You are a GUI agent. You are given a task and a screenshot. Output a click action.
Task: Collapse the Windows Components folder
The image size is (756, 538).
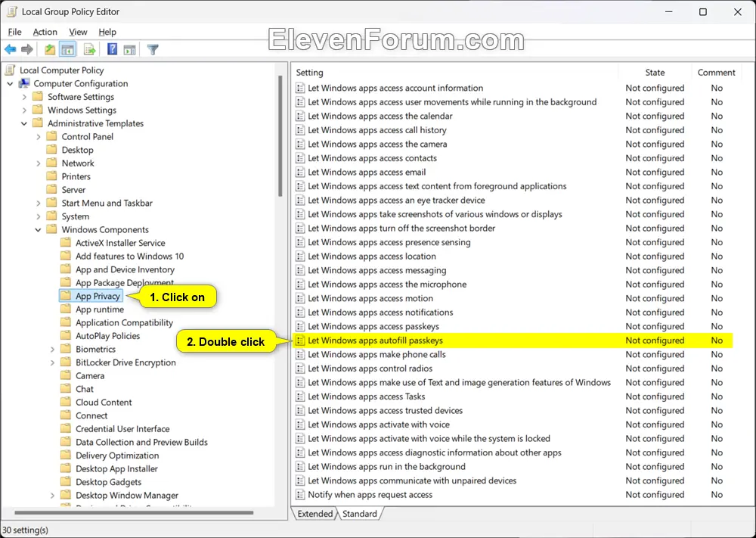[38, 230]
